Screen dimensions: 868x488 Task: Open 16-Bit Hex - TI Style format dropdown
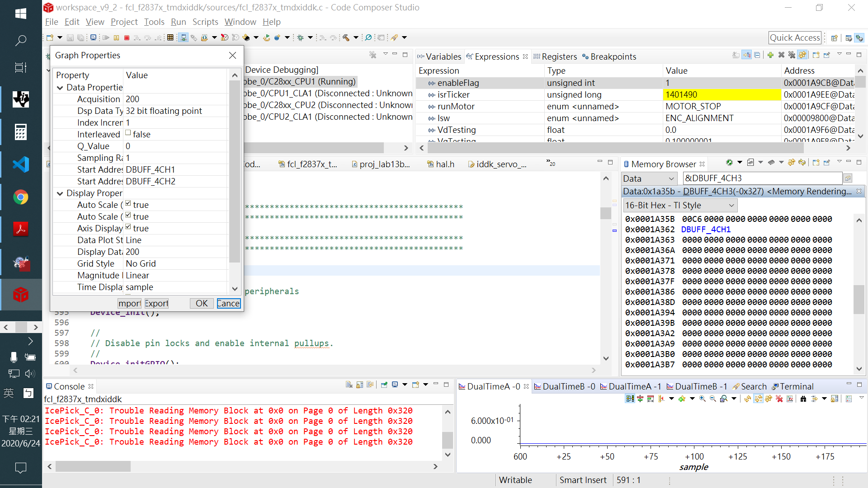680,206
